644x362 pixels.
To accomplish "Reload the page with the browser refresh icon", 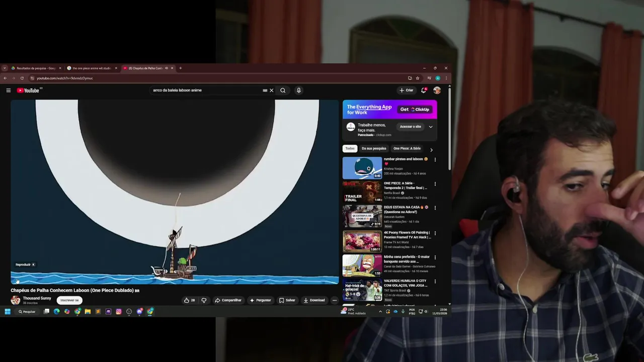I will 22,78.
